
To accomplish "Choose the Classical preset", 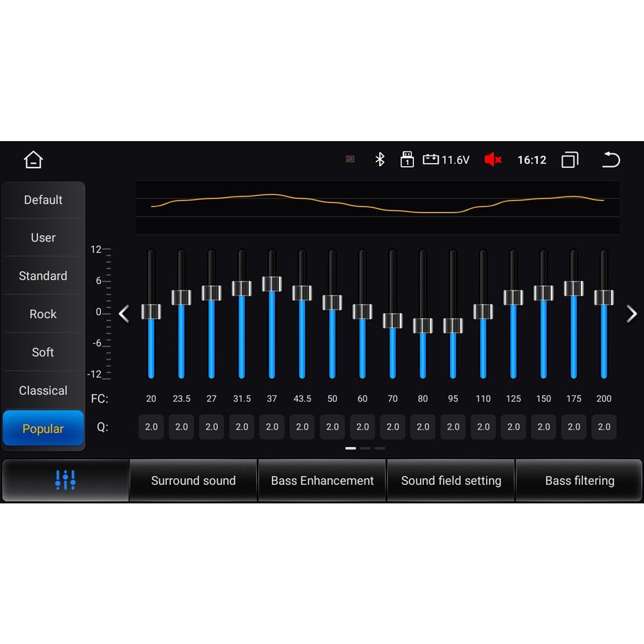I will (43, 390).
